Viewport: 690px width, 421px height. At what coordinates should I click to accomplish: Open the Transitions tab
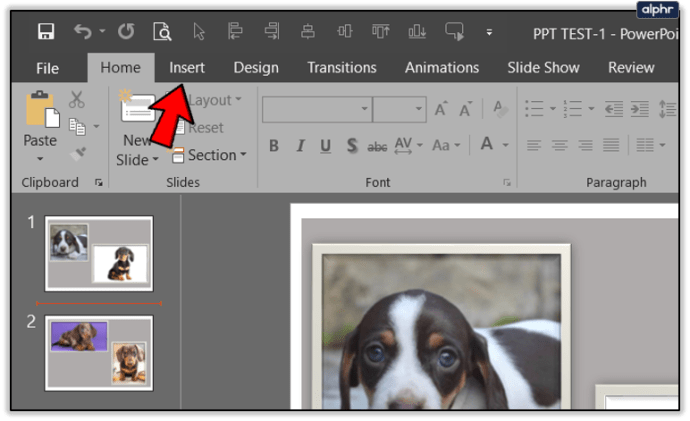tap(341, 68)
